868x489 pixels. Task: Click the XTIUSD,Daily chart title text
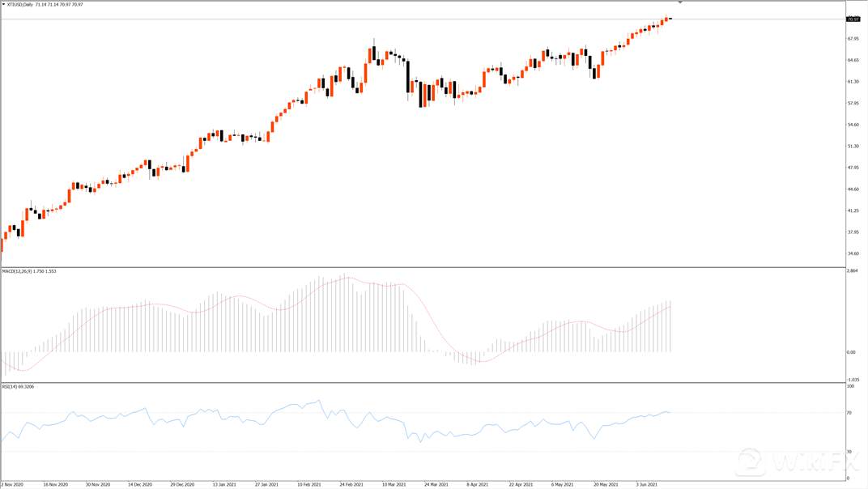coord(21,5)
